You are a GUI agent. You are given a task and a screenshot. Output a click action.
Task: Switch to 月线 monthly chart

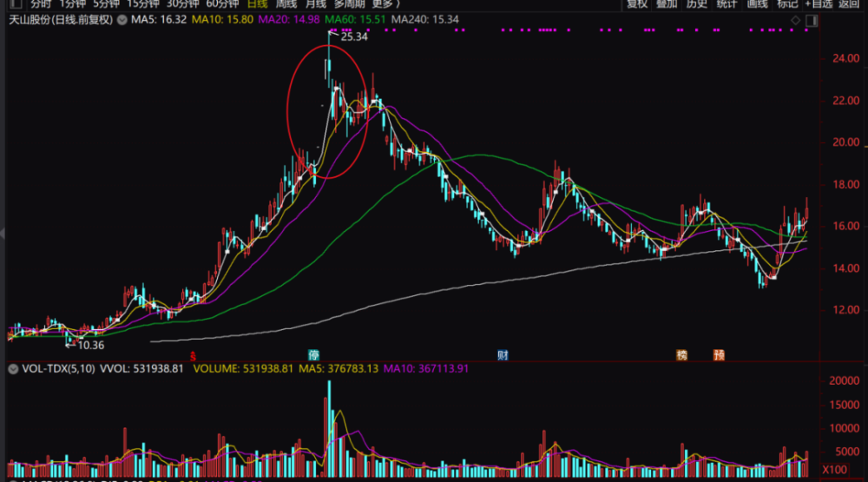(x=316, y=3)
